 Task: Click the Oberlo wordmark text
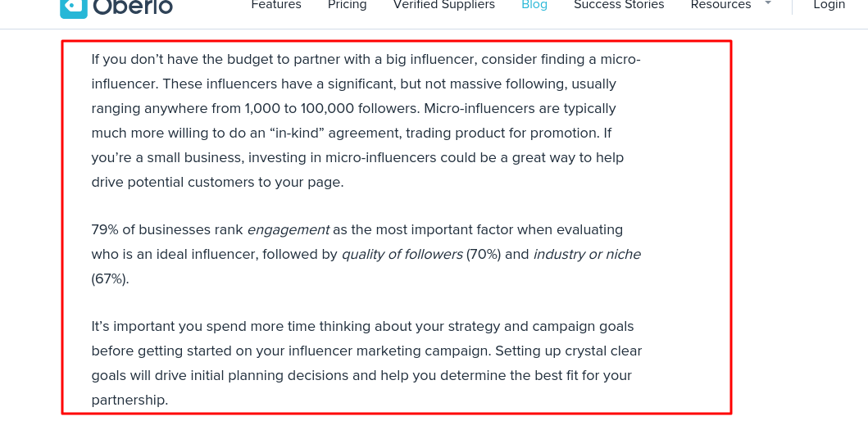point(133,7)
